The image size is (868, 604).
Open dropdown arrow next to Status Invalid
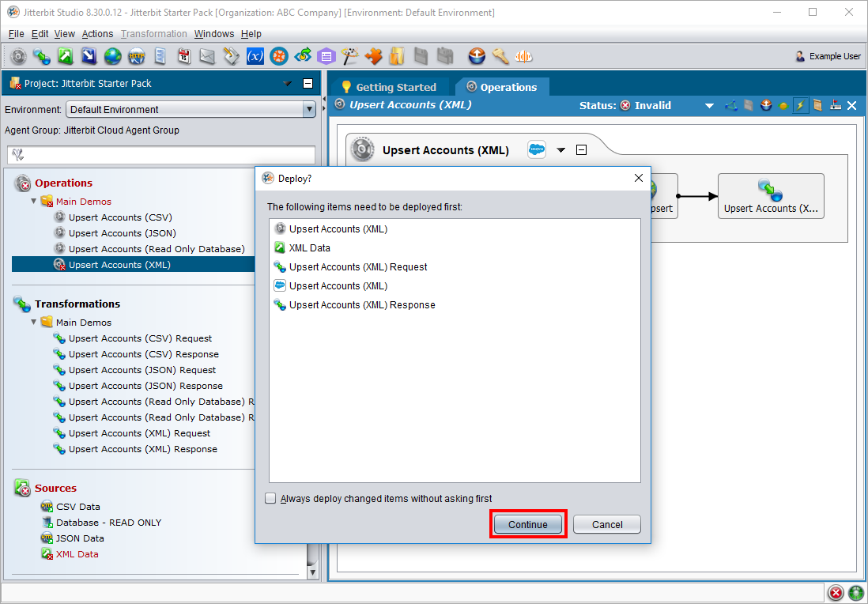click(709, 105)
